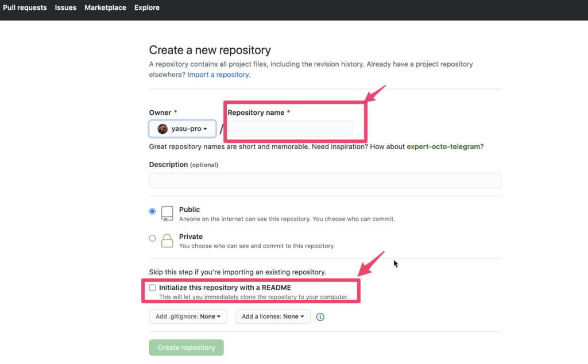Image resolution: width=588 pixels, height=364 pixels.
Task: Focus the Repository name input field
Action: 290,129
